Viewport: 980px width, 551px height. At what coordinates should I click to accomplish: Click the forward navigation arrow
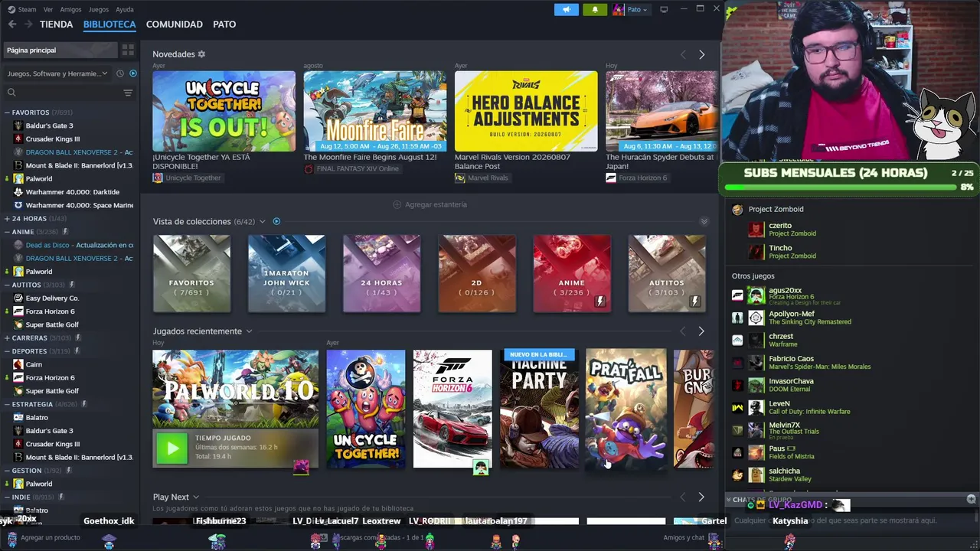point(28,24)
